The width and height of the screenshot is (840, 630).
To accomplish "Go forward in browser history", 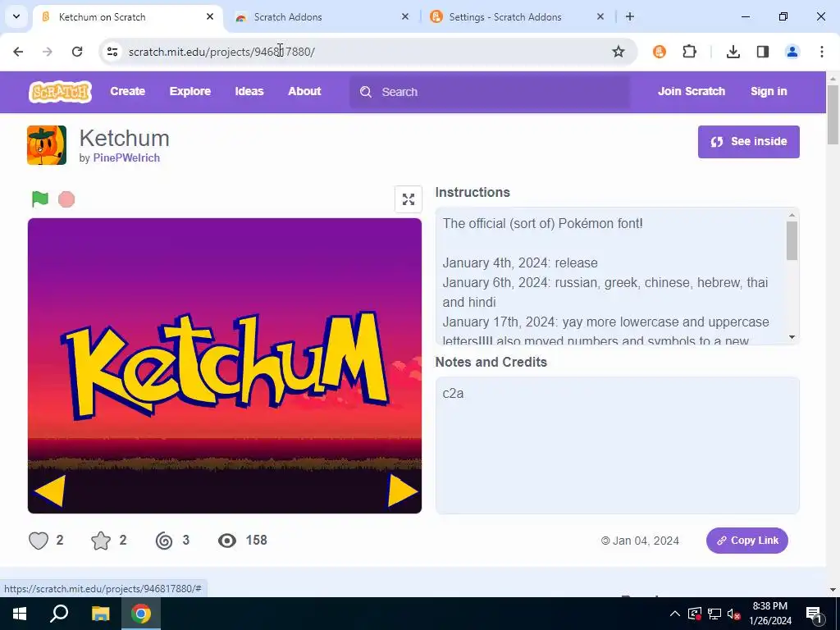I will coord(48,52).
